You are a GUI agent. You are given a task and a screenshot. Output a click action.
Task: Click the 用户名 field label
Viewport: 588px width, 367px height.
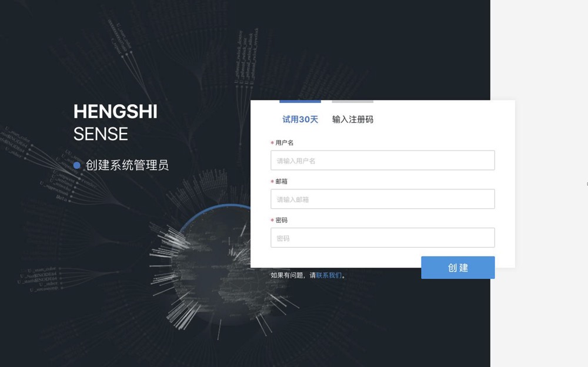[x=284, y=142]
